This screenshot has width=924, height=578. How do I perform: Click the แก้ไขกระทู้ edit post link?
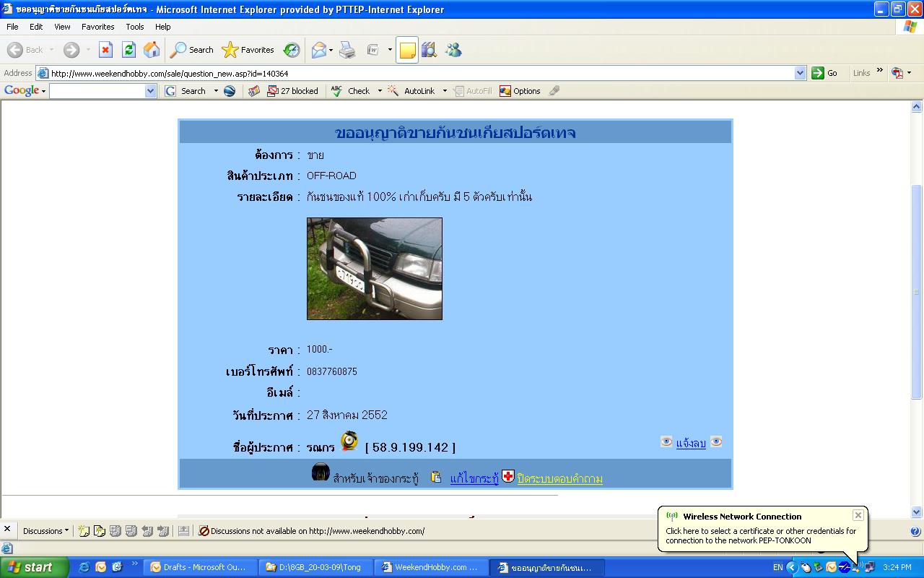pos(474,478)
